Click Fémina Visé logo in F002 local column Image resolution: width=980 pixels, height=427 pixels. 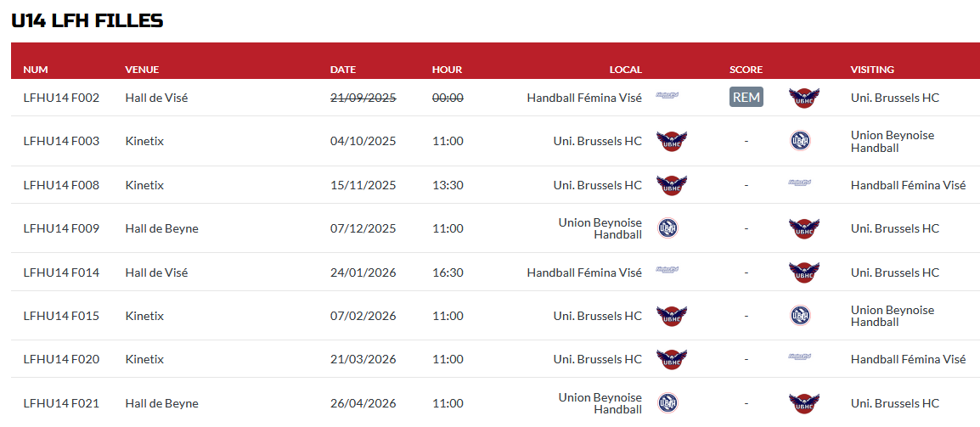coord(667,95)
